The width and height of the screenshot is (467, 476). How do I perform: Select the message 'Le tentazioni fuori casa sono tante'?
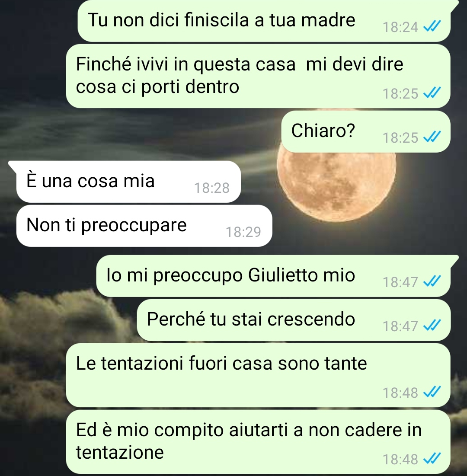pyautogui.click(x=258, y=375)
